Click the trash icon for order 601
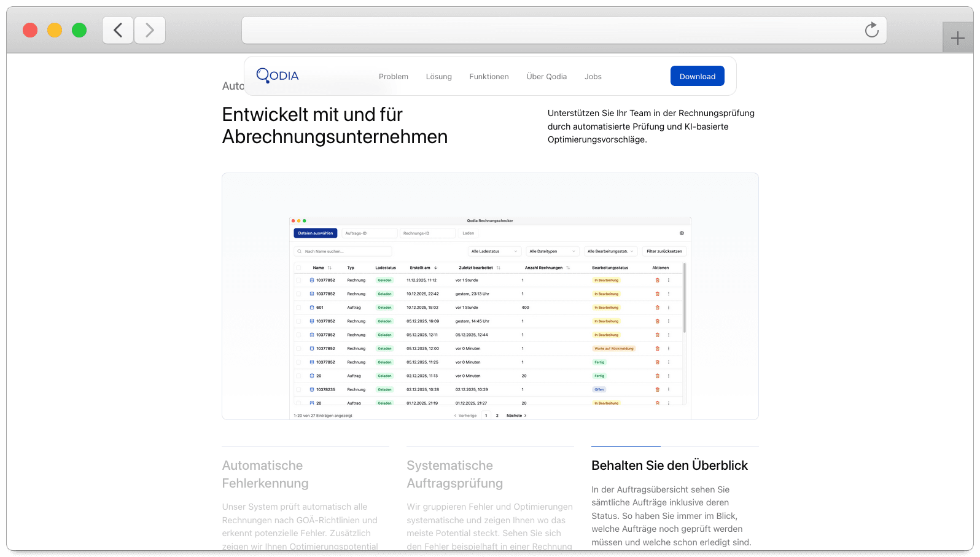The height and width of the screenshot is (557, 980). point(657,308)
